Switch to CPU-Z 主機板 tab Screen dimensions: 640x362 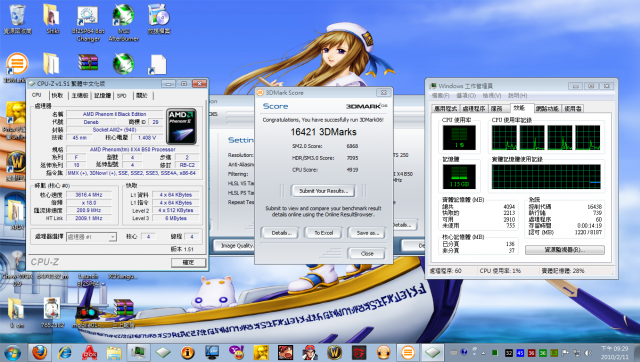coord(80,95)
